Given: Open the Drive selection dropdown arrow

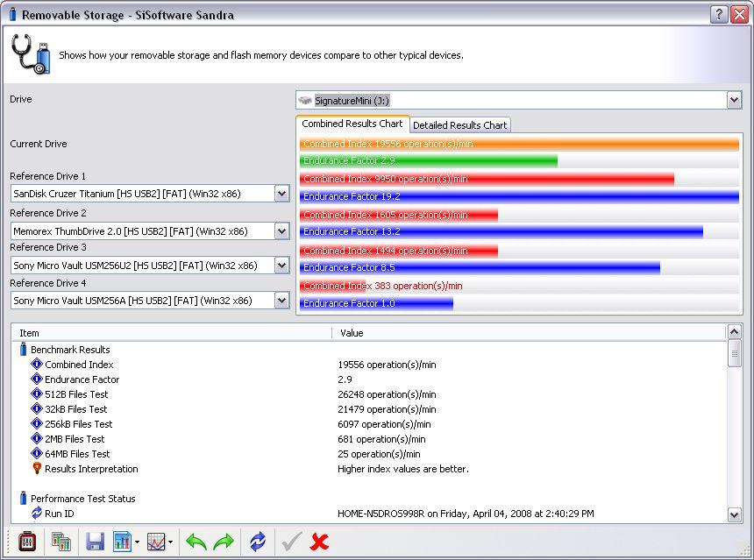Looking at the screenshot, I should click(x=734, y=101).
